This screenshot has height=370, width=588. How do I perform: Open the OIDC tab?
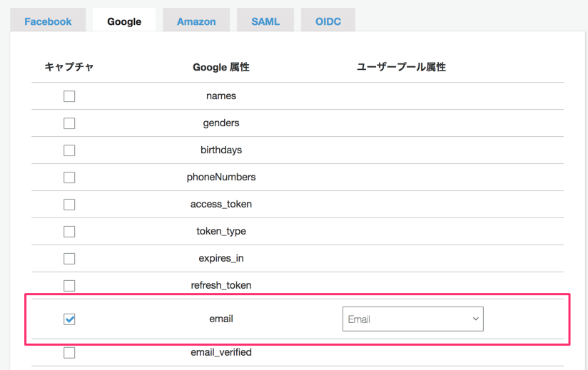tap(328, 21)
